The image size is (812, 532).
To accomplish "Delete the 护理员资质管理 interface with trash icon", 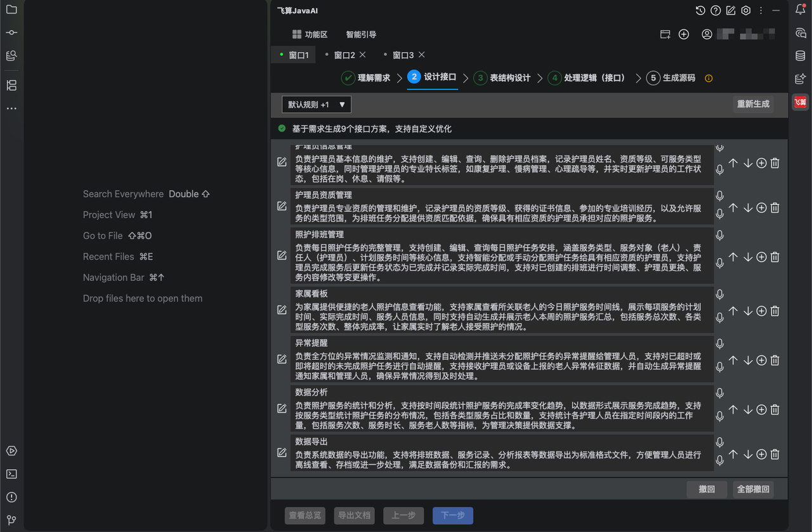I will (775, 208).
